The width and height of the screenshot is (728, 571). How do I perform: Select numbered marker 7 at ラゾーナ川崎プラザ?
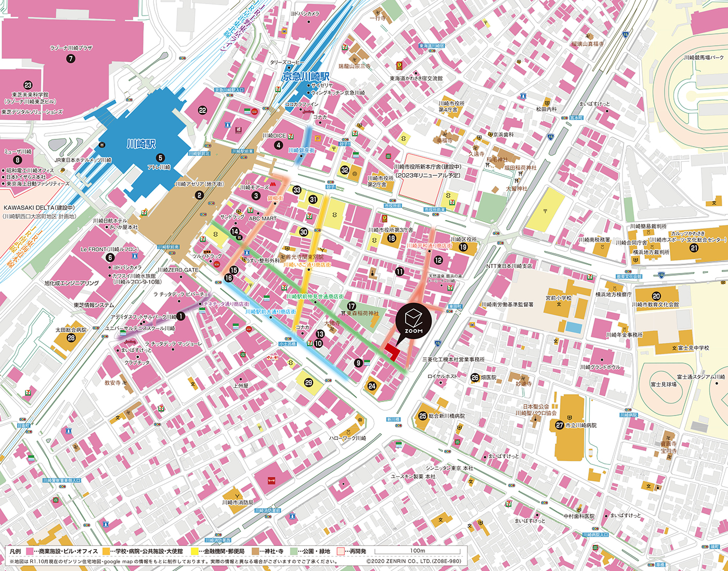[71, 59]
